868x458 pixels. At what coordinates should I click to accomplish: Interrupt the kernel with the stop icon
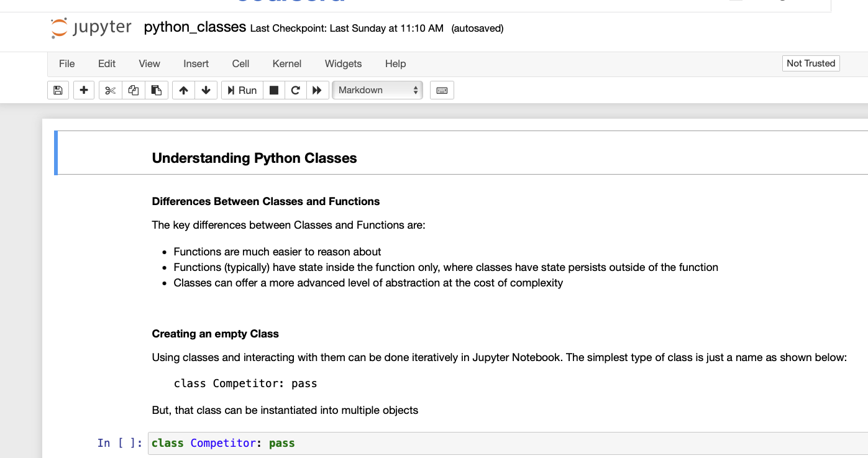click(x=274, y=90)
